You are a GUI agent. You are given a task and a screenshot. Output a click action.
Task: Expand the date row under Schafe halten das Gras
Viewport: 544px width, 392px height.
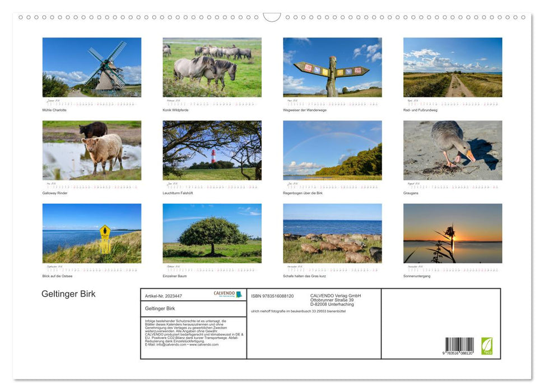[x=332, y=269]
